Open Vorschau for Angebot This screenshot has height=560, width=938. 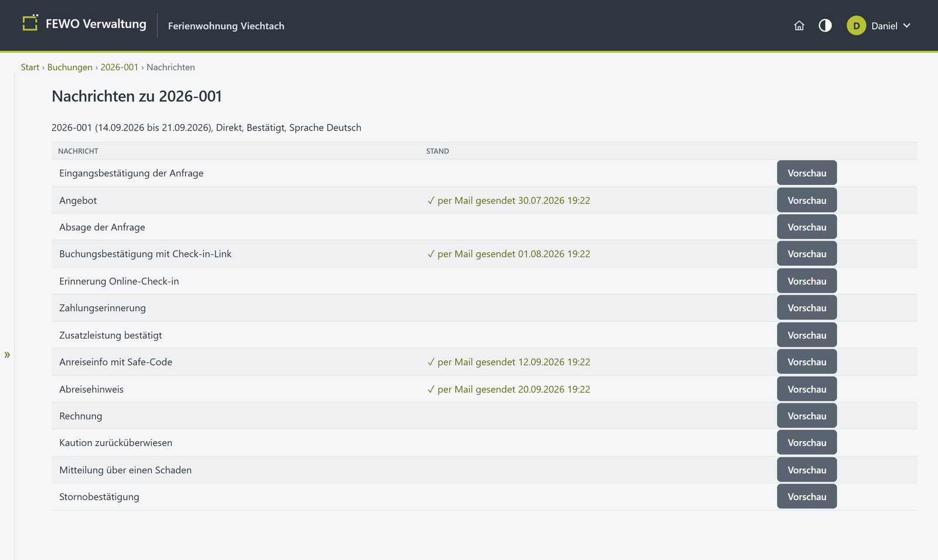(807, 200)
